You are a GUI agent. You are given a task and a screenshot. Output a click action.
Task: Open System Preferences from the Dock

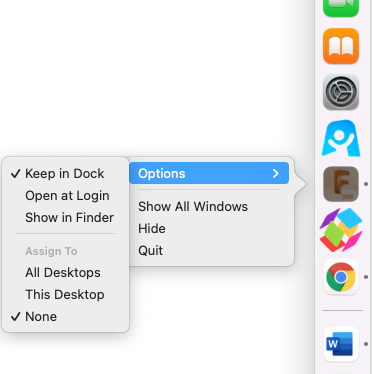pyautogui.click(x=341, y=92)
